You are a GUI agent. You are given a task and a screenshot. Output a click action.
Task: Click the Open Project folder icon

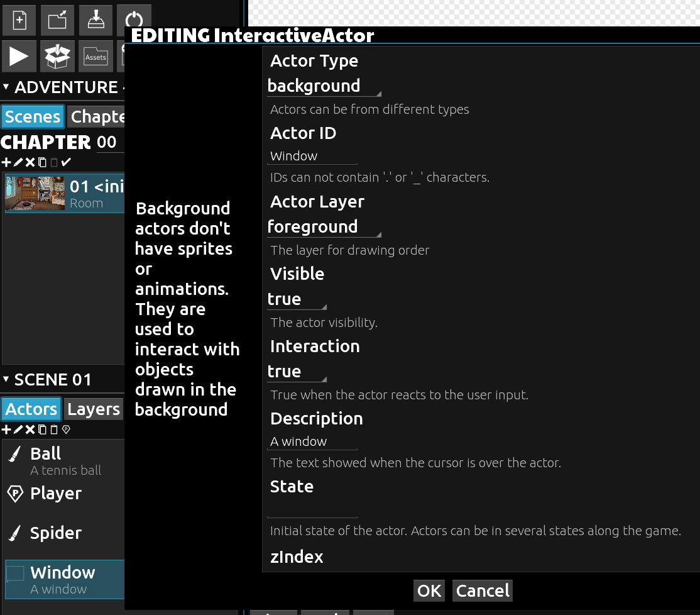(57, 20)
